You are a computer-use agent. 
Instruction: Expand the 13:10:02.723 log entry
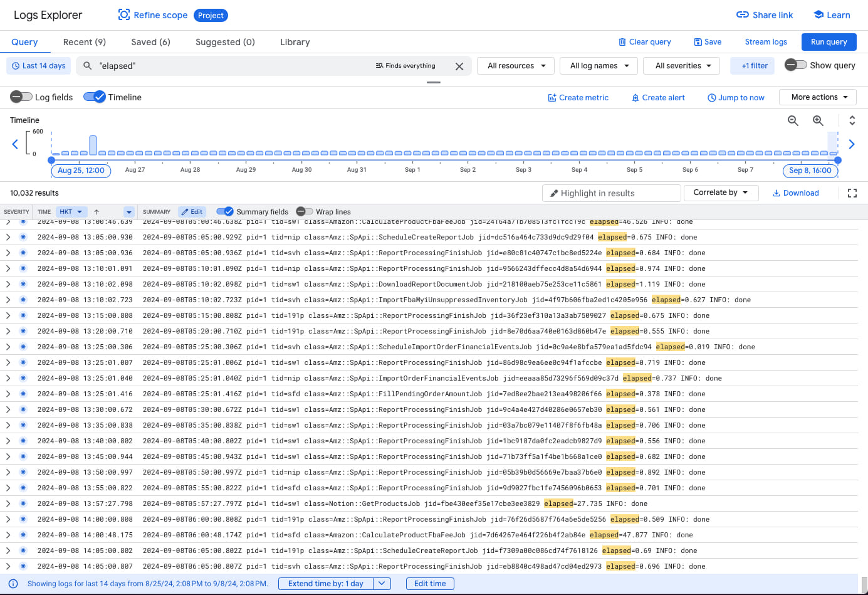click(x=8, y=300)
